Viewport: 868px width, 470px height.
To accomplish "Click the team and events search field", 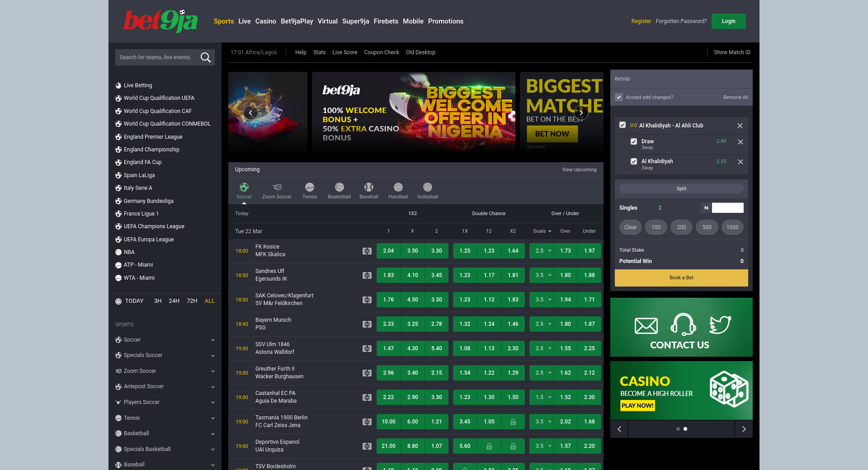I will (x=156, y=57).
